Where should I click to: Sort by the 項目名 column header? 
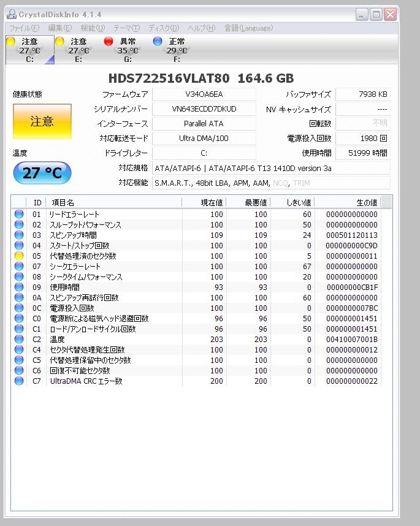[x=113, y=203]
